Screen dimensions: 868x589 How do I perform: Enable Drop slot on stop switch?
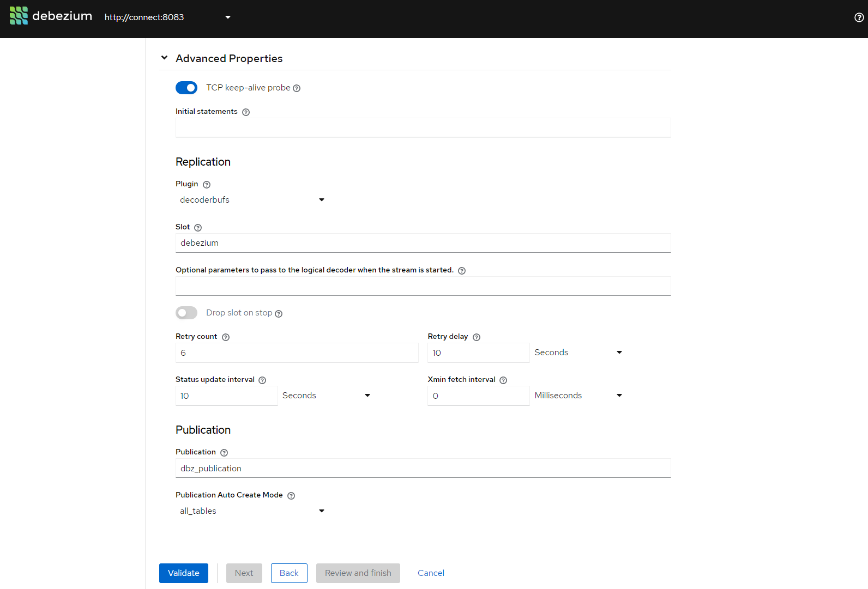point(186,313)
